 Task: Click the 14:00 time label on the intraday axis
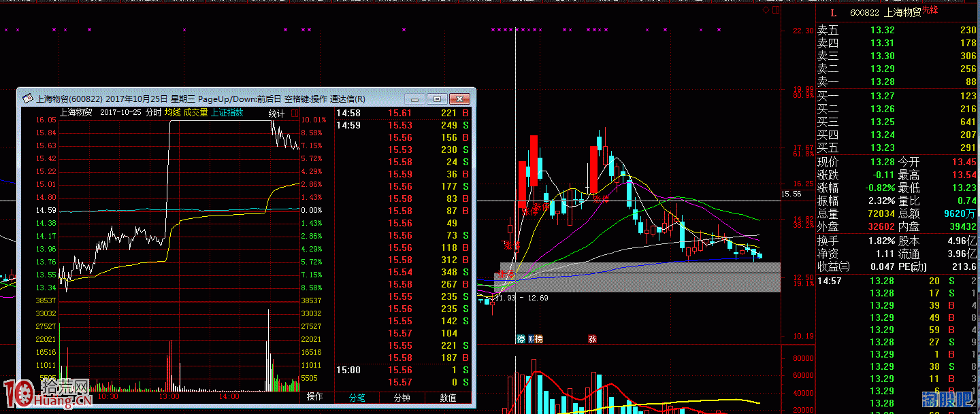coord(229,396)
